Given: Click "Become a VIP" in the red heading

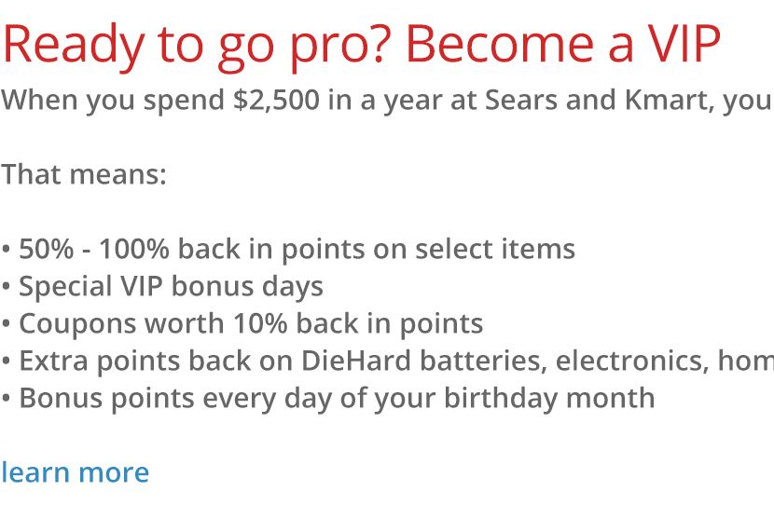Looking at the screenshot, I should point(563,44).
